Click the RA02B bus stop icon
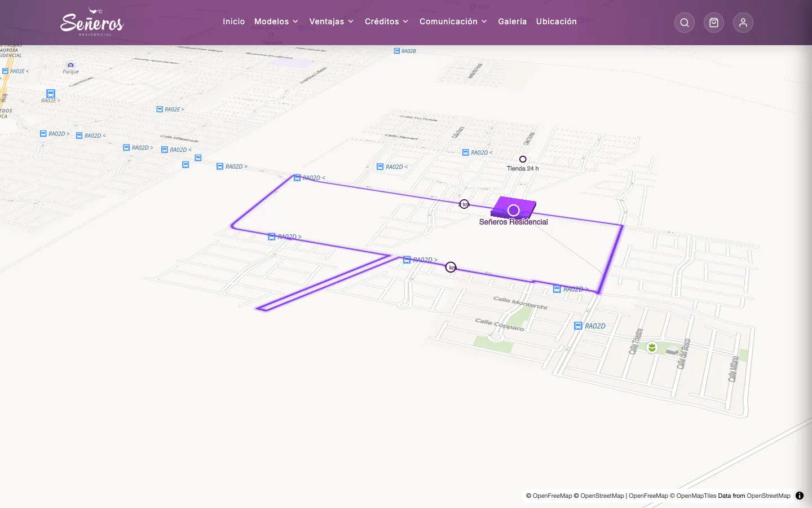Image resolution: width=812 pixels, height=508 pixels. point(397,51)
